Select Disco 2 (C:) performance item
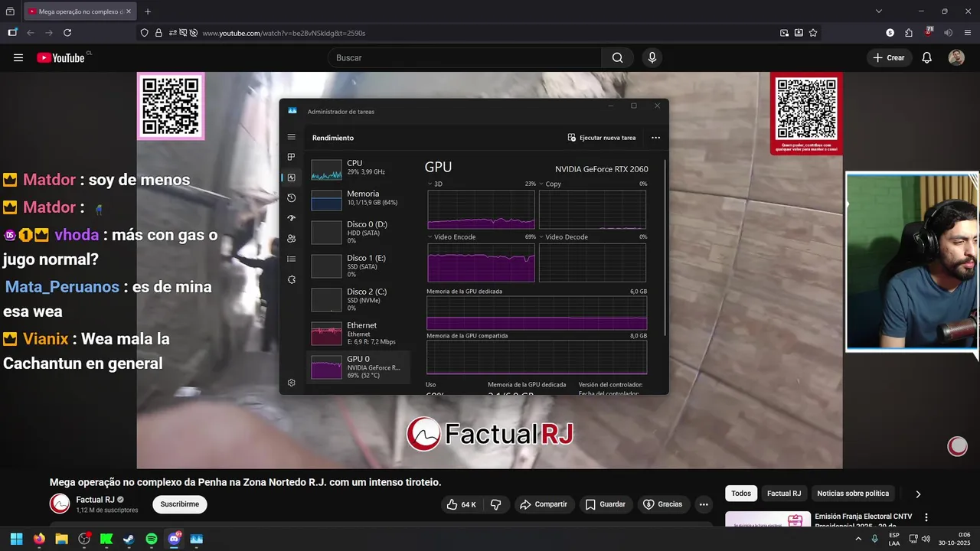 (x=358, y=299)
